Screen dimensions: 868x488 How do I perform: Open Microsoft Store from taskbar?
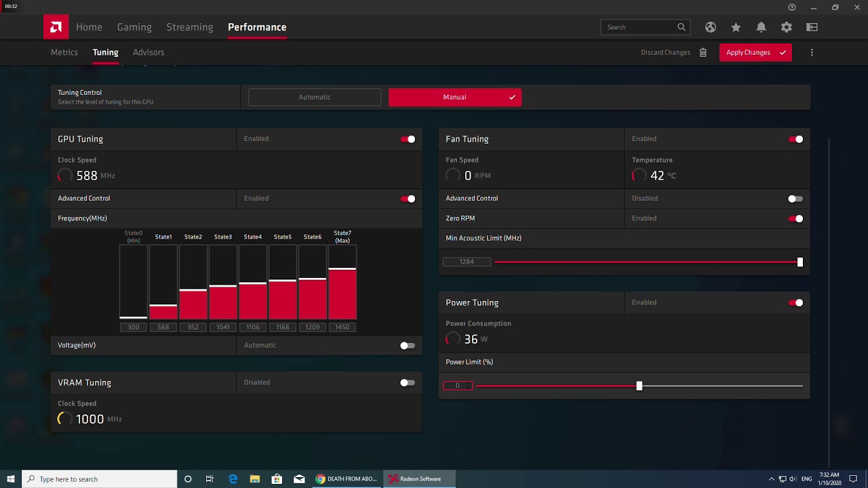(x=277, y=479)
